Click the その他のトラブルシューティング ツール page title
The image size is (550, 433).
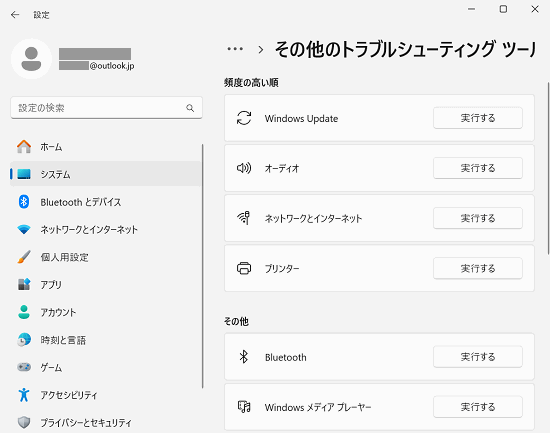405,49
